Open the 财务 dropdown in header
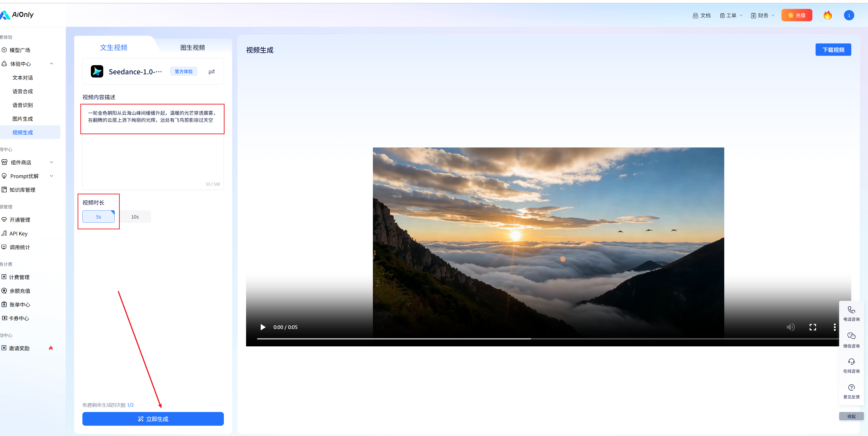868x436 pixels. coord(763,16)
